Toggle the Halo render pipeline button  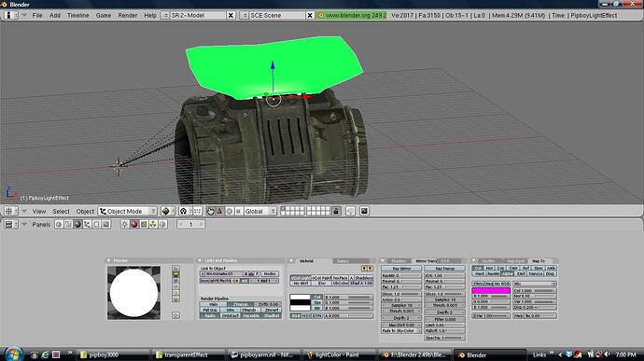[x=213, y=304]
